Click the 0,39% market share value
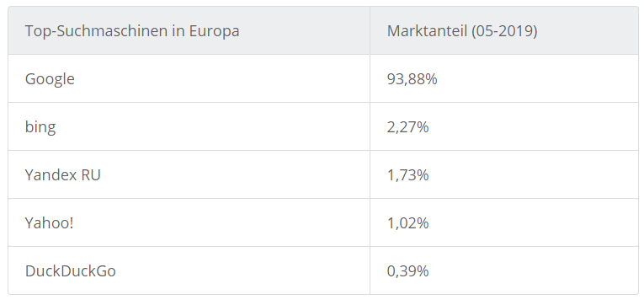This screenshot has width=644, height=305. point(407,271)
